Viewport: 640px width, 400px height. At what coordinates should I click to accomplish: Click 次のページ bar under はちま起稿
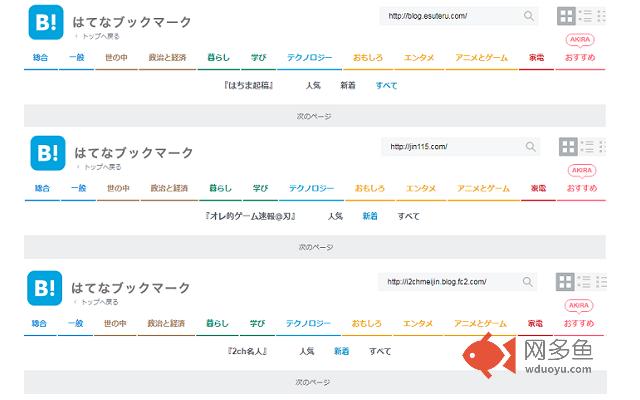pos(314,117)
